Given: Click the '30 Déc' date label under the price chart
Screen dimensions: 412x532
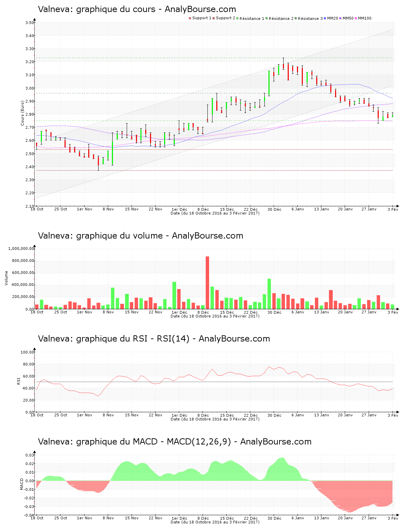Looking at the screenshot, I should tap(274, 209).
